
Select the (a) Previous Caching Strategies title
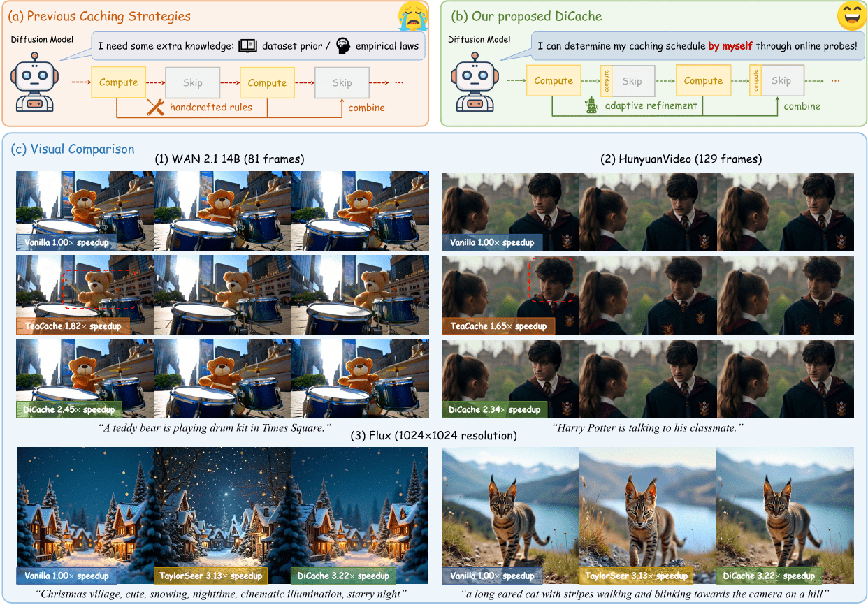[100, 16]
